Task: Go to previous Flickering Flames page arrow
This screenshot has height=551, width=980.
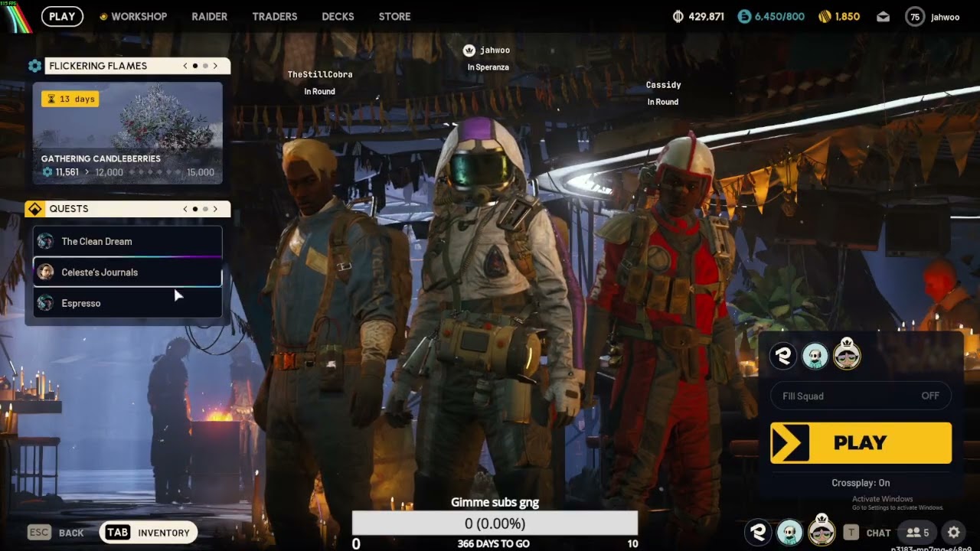Action: (185, 66)
